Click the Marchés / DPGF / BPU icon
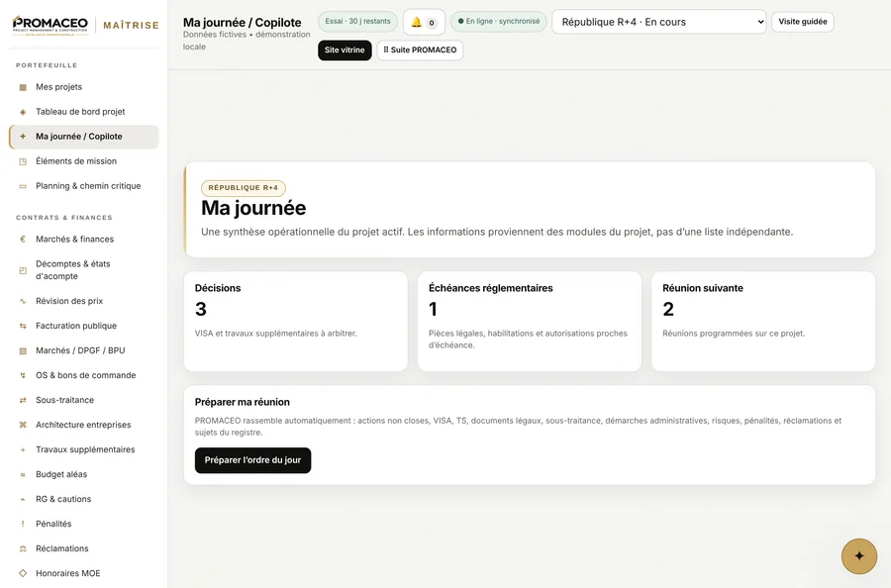The width and height of the screenshot is (891, 588). [23, 350]
